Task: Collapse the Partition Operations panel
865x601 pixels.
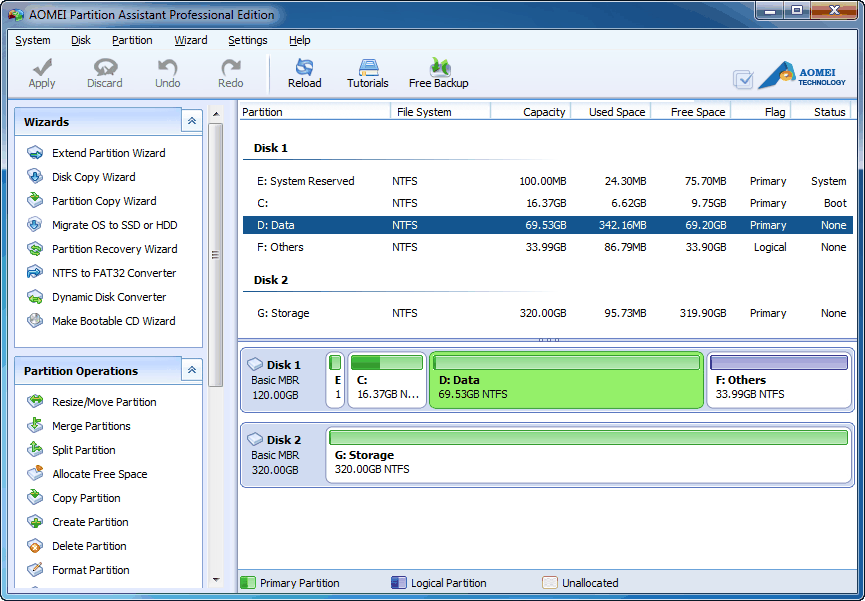Action: (191, 370)
